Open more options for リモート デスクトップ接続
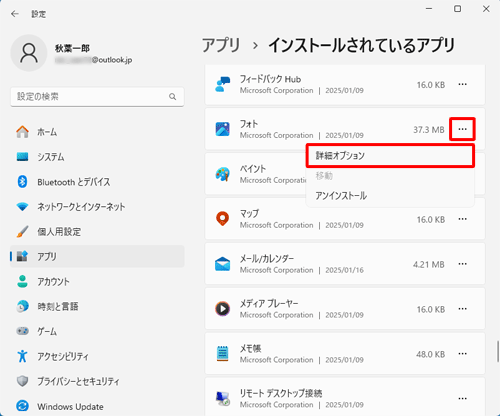Image resolution: width=500 pixels, height=416 pixels. (x=462, y=398)
